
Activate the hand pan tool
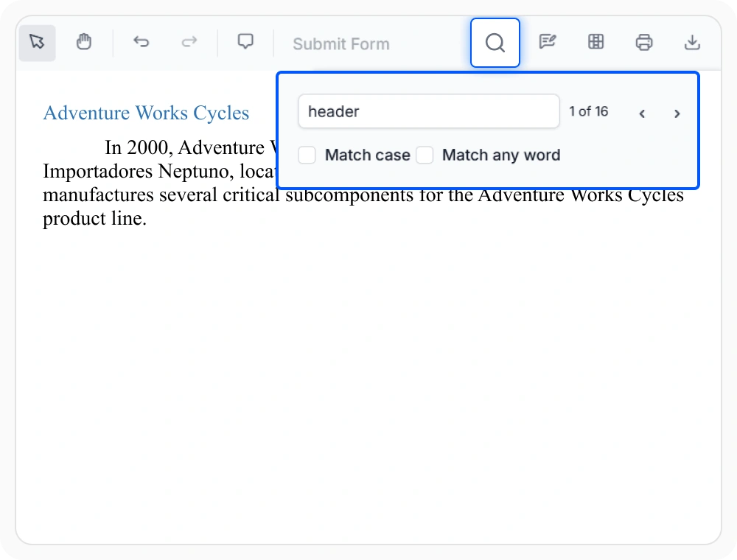coord(84,43)
